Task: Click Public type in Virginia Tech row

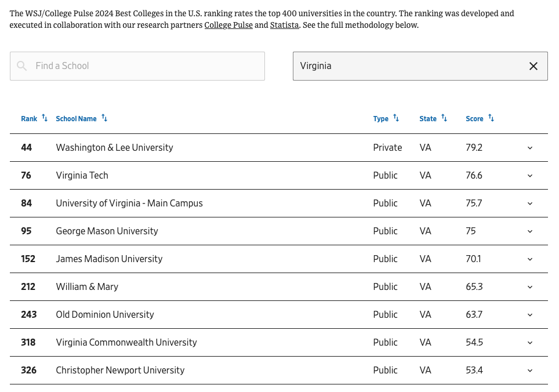Action: (x=385, y=175)
